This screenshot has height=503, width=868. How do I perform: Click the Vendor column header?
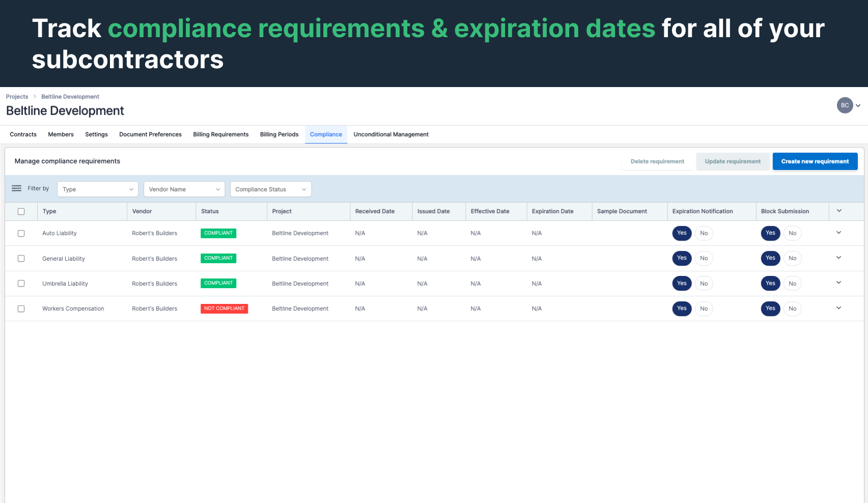161,211
